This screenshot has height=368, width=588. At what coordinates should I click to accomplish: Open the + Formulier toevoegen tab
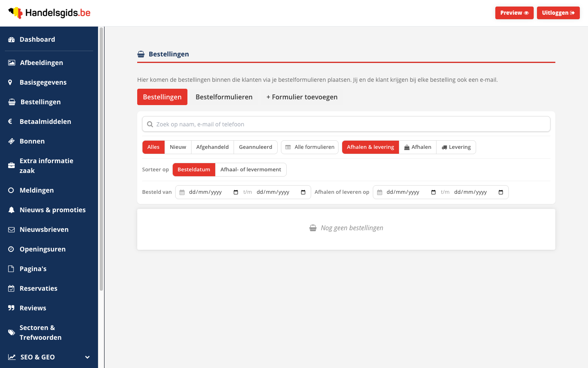pos(302,97)
